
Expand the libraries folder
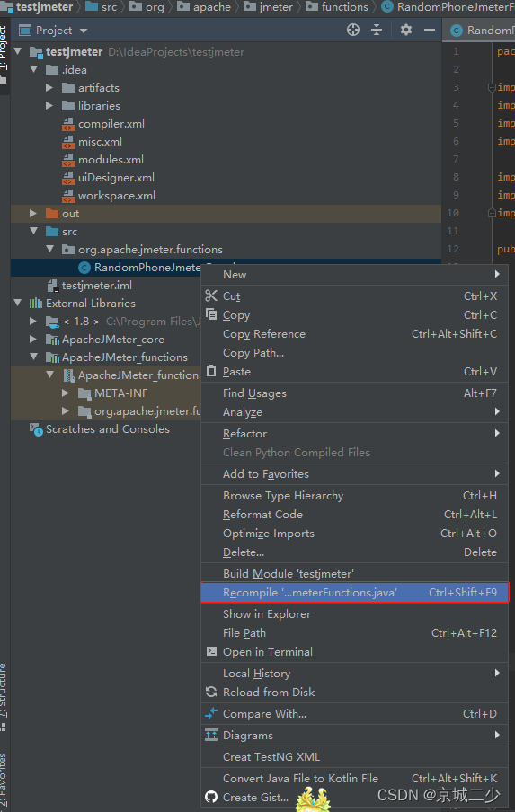pyautogui.click(x=49, y=106)
